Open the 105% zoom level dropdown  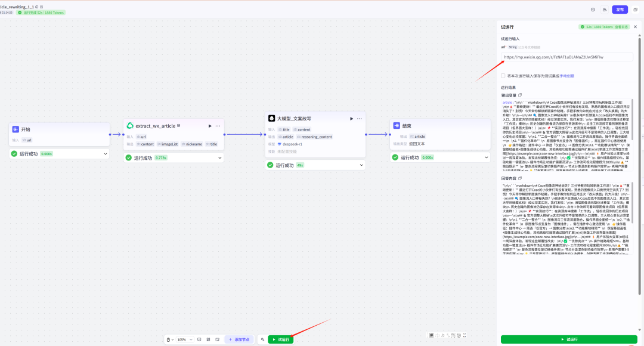(x=185, y=340)
